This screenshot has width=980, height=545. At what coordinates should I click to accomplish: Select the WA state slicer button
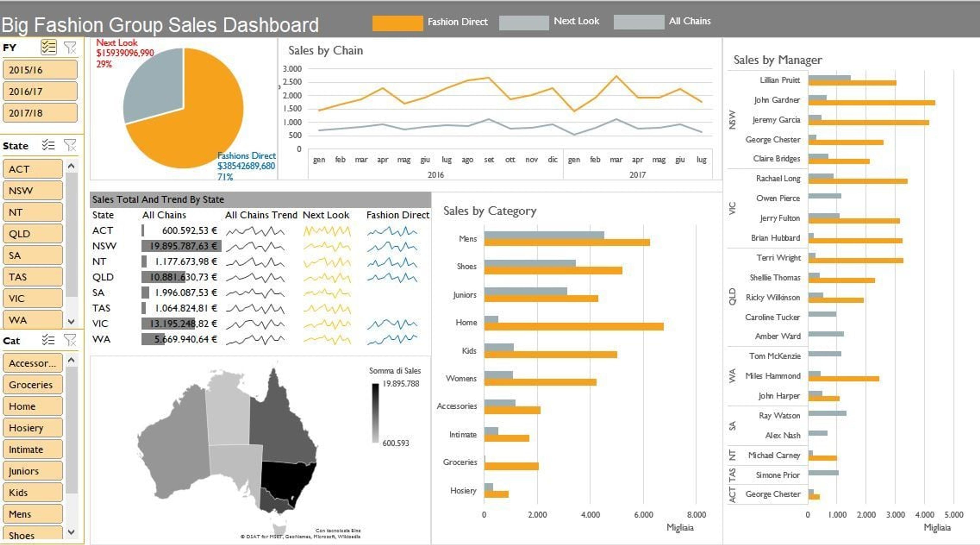pos(33,320)
